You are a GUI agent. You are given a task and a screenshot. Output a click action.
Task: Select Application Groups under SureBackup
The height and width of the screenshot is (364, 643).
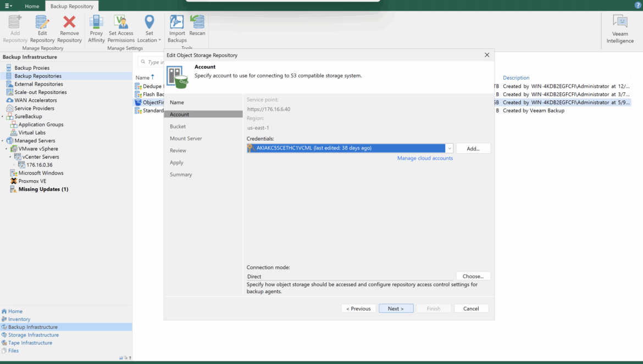pos(41,125)
